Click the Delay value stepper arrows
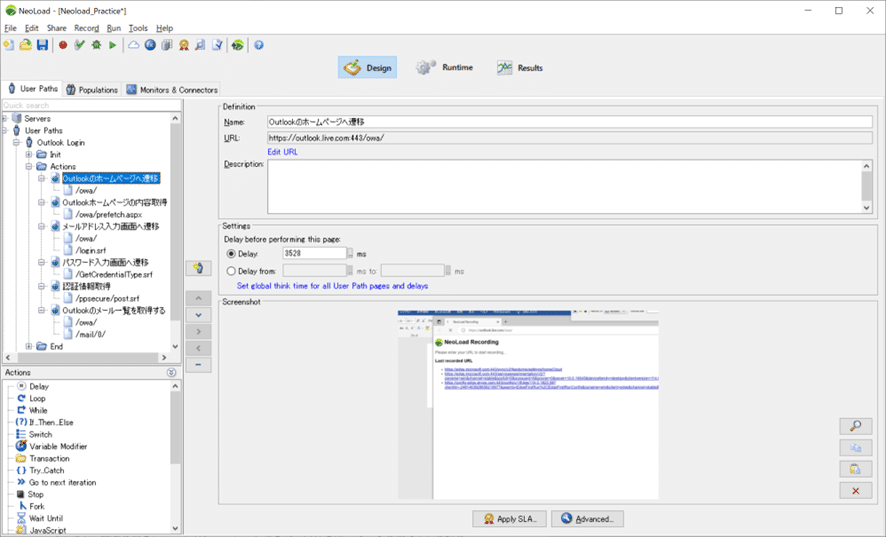 click(350, 254)
